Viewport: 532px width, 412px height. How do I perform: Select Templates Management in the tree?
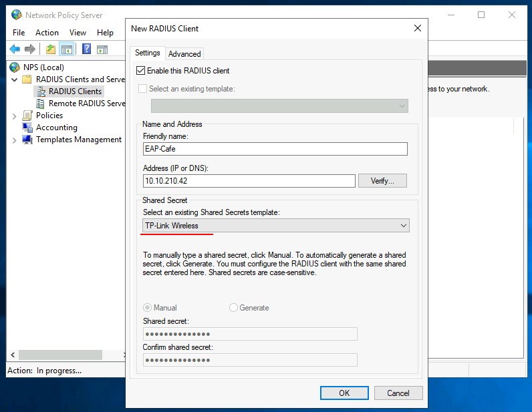pyautogui.click(x=79, y=140)
